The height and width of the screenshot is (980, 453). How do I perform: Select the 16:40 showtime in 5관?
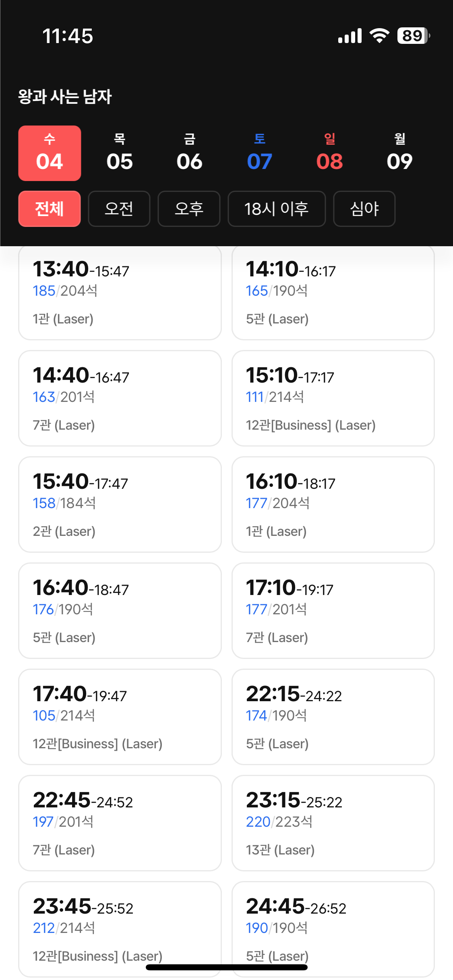click(120, 611)
